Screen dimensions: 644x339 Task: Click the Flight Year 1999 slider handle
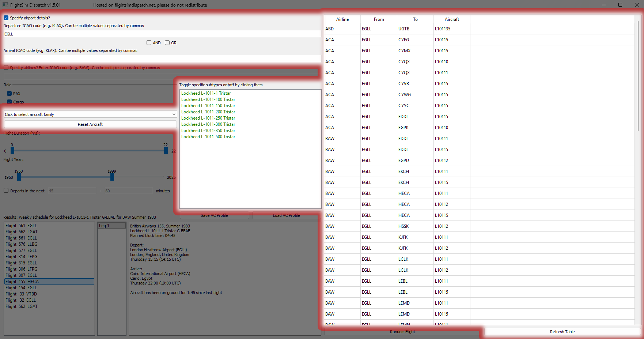click(112, 177)
